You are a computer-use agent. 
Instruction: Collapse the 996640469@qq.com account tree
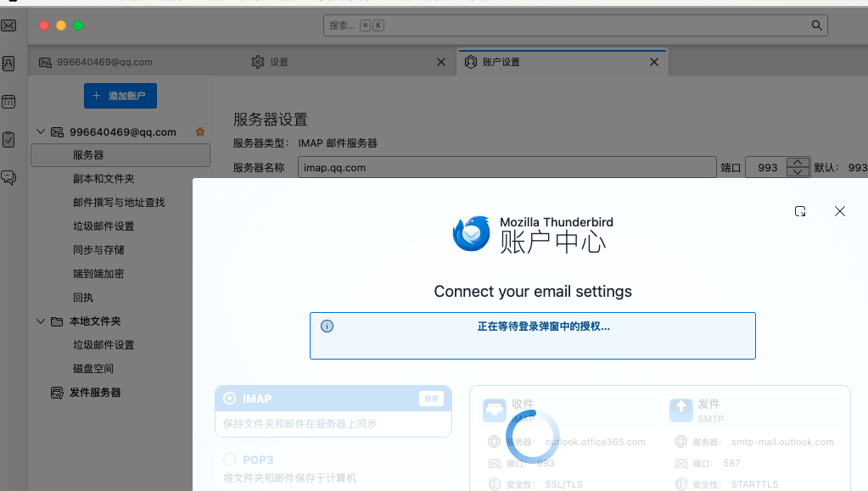pyautogui.click(x=41, y=131)
